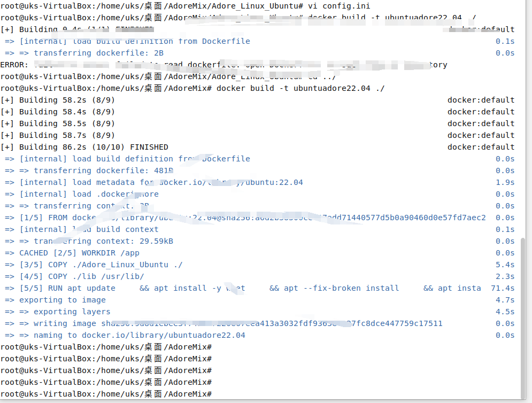Click the 'vi config.ini' command text

tap(339, 6)
